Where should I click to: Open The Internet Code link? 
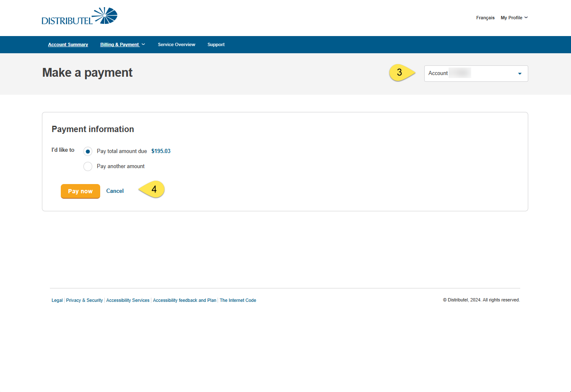(238, 300)
